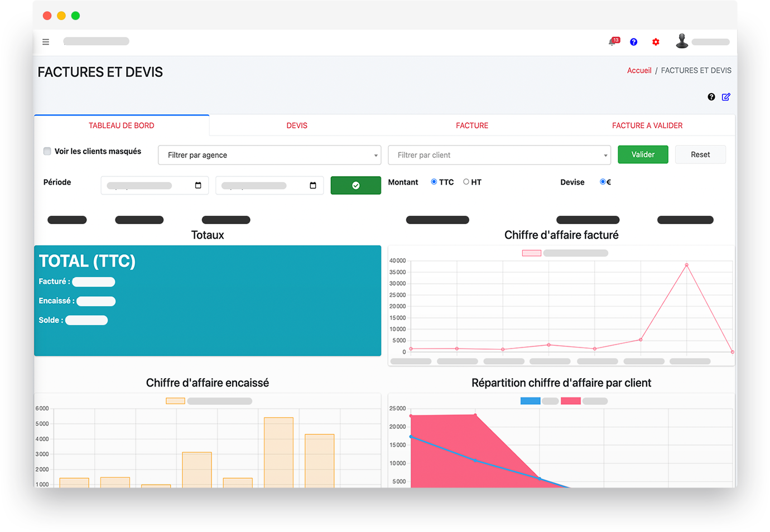Click the green Valider button
This screenshot has width=770, height=532.
[x=643, y=154]
